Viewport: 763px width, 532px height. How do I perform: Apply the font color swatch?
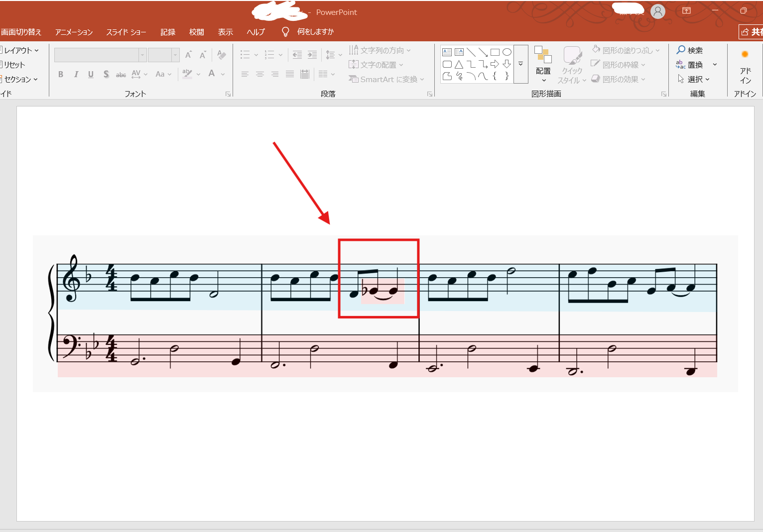click(x=212, y=74)
